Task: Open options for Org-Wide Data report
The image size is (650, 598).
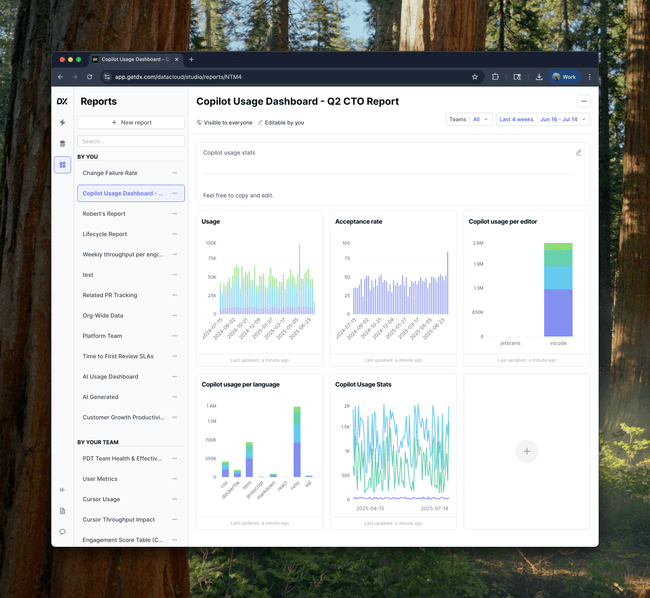Action: 175,315
